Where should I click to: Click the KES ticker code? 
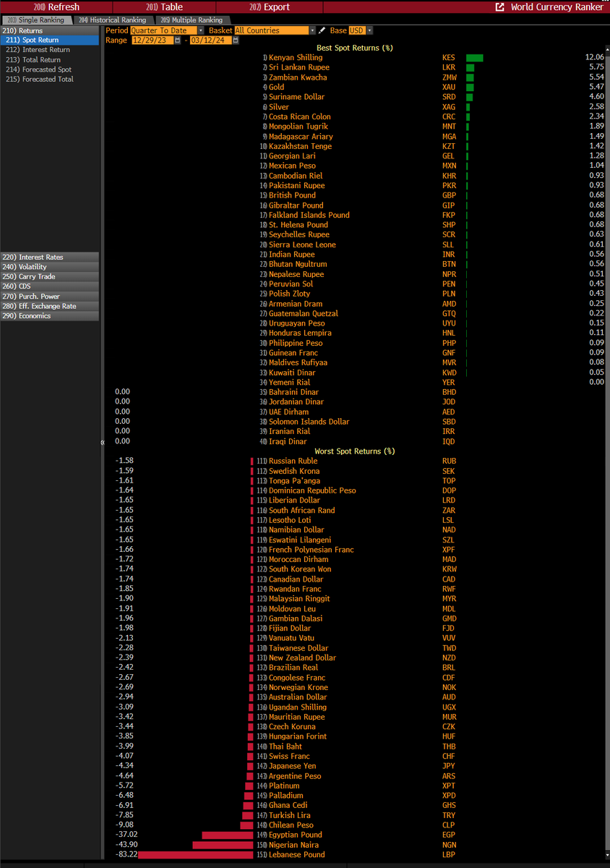pos(449,57)
